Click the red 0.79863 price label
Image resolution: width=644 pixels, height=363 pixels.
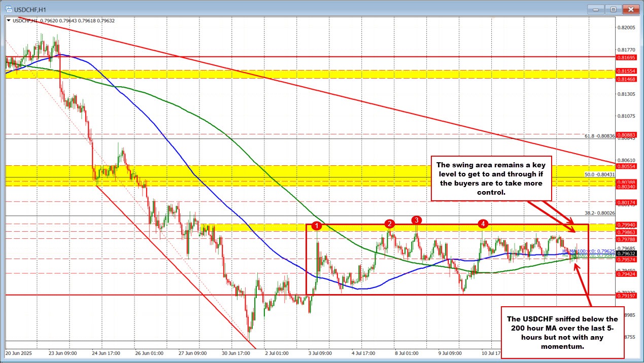point(625,231)
